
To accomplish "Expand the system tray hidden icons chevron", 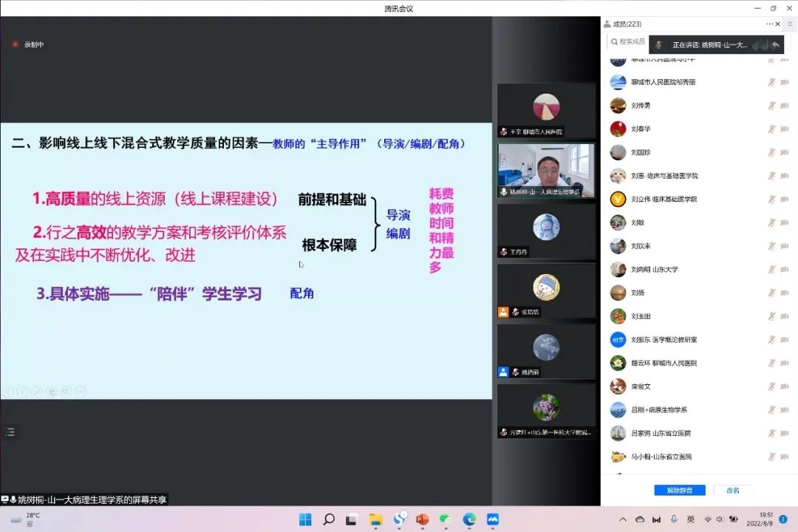I will [623, 519].
